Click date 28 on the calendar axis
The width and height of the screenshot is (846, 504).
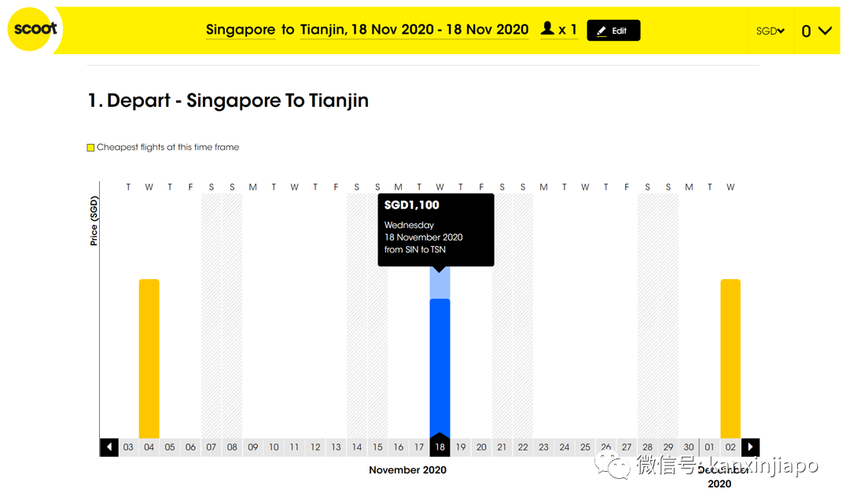(x=647, y=447)
